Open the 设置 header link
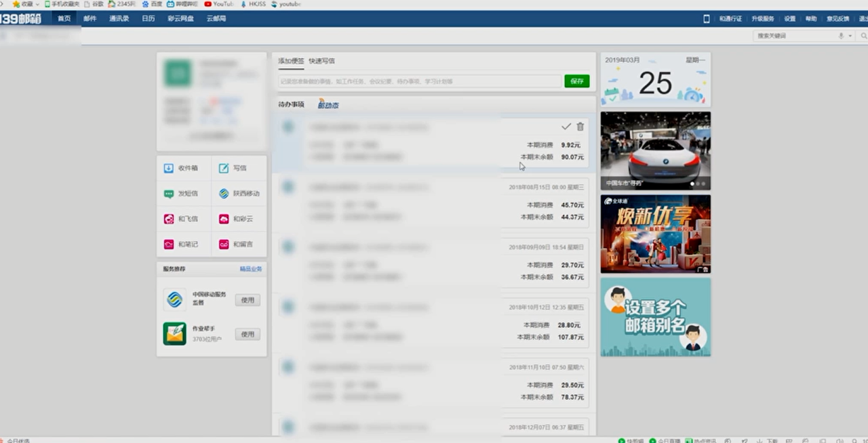 (790, 19)
